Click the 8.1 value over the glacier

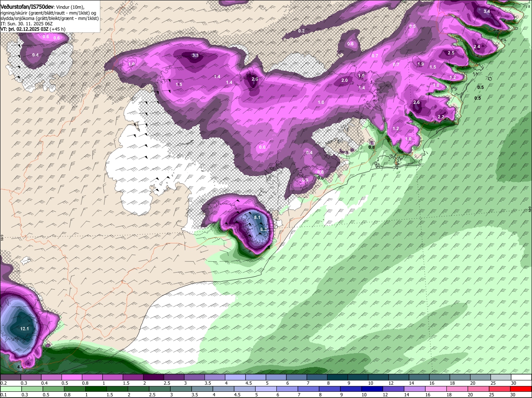[x=257, y=217]
